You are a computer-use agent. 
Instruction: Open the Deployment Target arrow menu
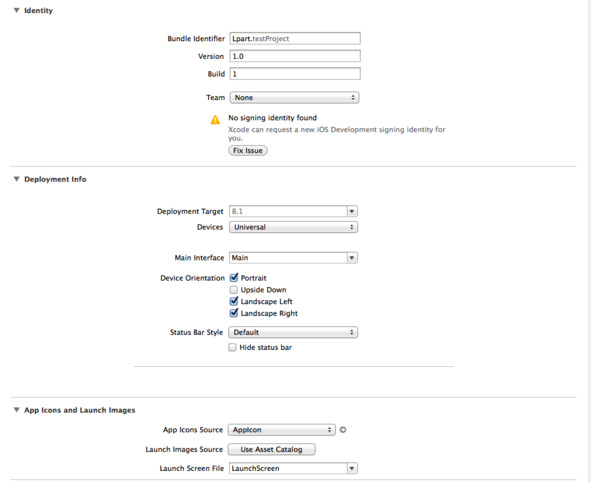[352, 211]
